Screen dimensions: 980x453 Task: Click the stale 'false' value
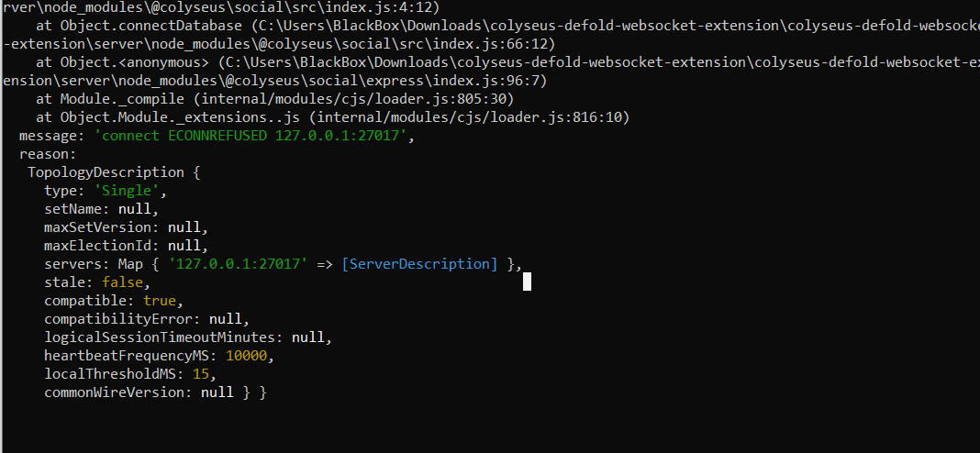(123, 282)
